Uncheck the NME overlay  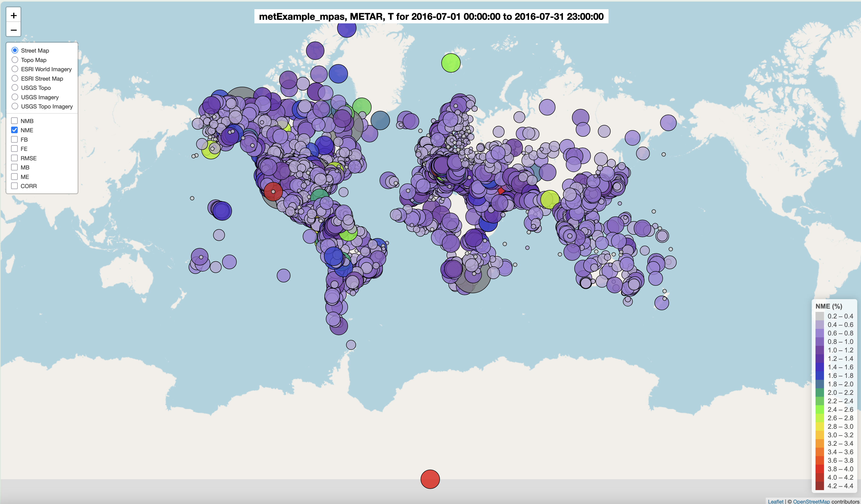click(x=14, y=130)
